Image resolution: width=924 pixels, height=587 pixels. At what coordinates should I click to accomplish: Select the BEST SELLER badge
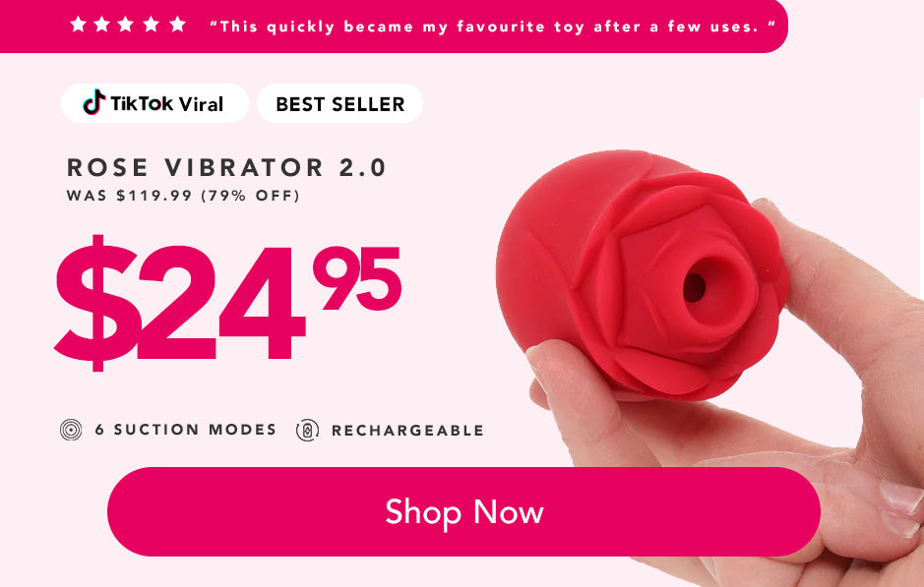click(x=340, y=103)
